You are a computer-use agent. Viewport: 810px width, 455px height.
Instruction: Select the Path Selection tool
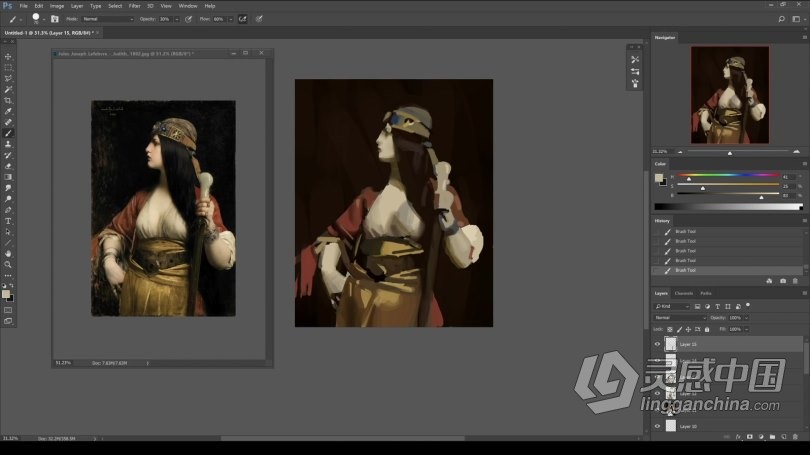point(8,232)
